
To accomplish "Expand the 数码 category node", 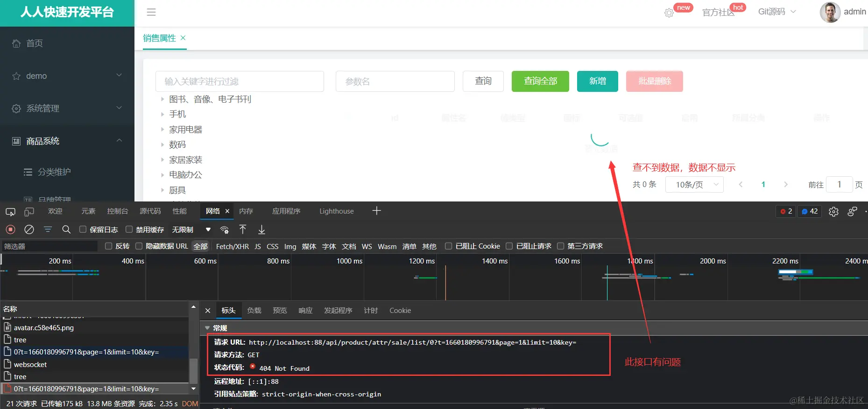I will (x=162, y=145).
